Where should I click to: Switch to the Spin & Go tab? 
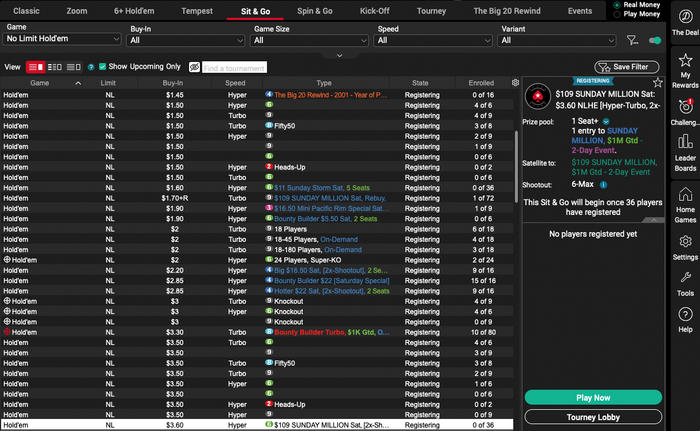(x=314, y=10)
